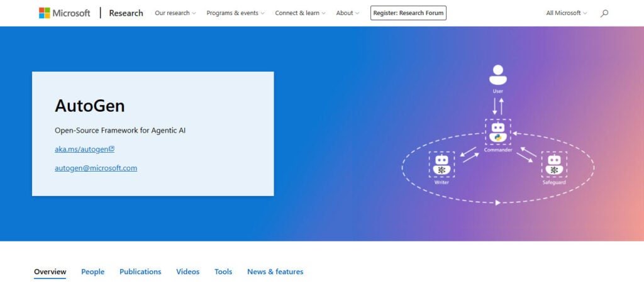Expand the About menu
The height and width of the screenshot is (286, 644).
(x=347, y=13)
